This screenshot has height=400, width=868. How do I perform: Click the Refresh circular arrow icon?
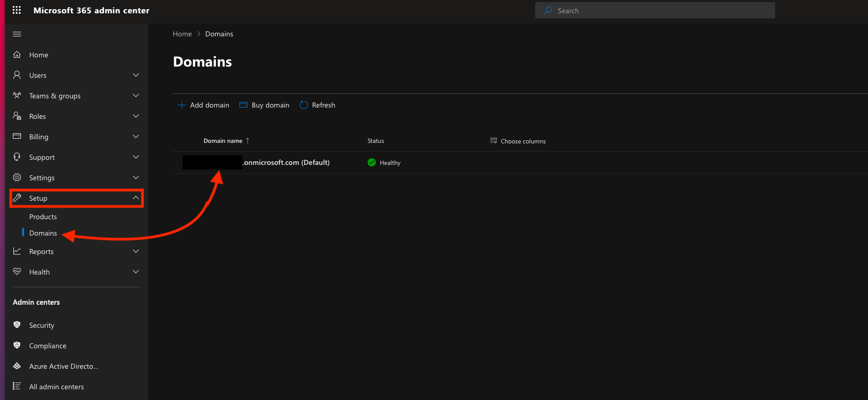point(304,105)
